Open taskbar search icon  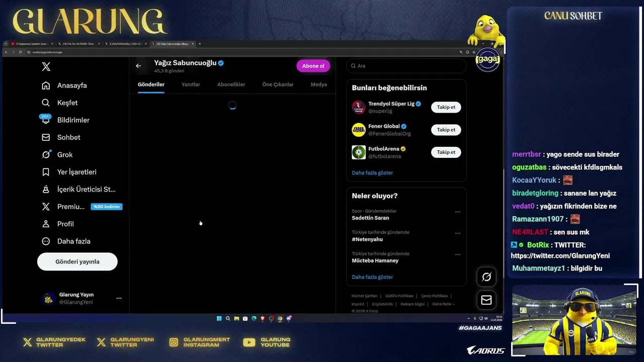click(x=228, y=318)
